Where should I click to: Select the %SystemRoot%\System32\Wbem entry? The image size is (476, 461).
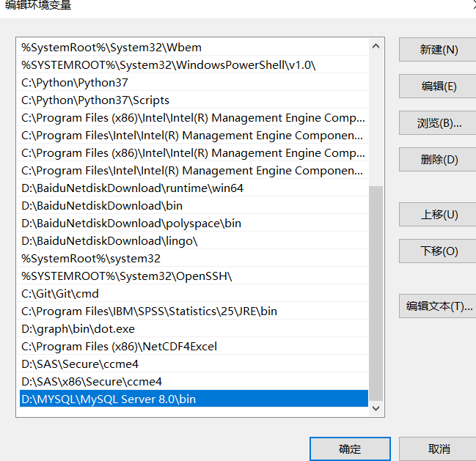192,48
